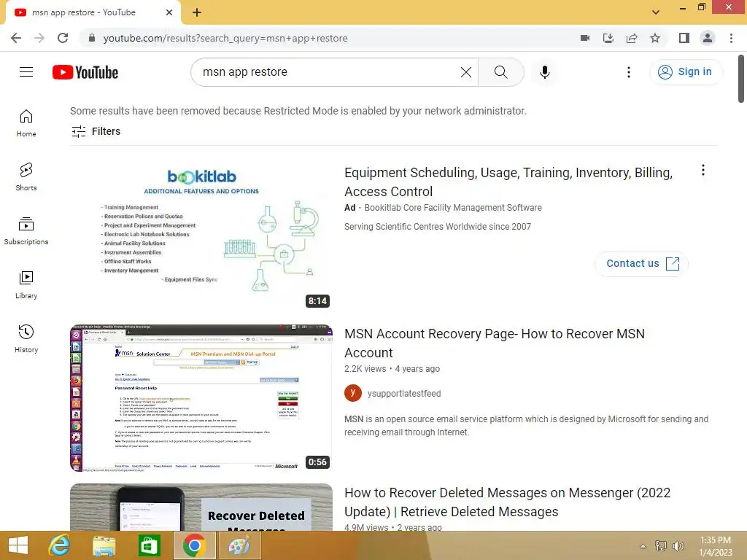Open the ysupportlatestfeed channel avatar
This screenshot has width=747, height=560.
[x=353, y=393]
